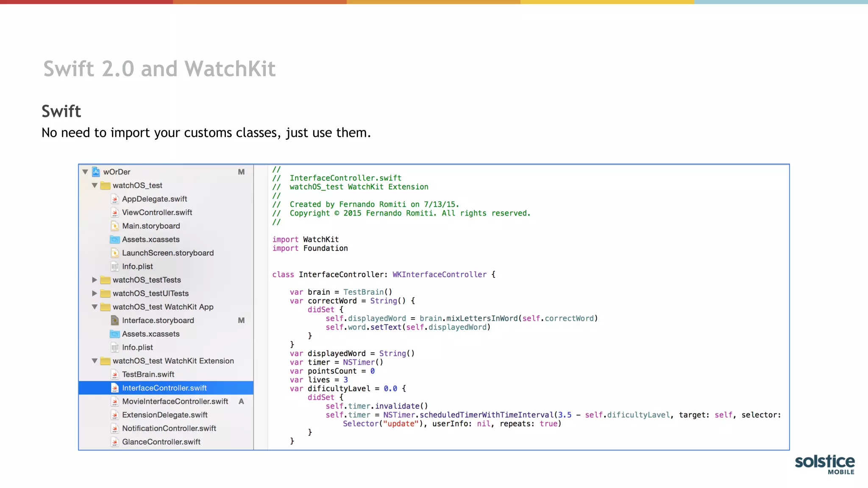Image resolution: width=868 pixels, height=488 pixels.
Task: Click the M status badge beside wOrDer
Action: pyautogui.click(x=241, y=172)
